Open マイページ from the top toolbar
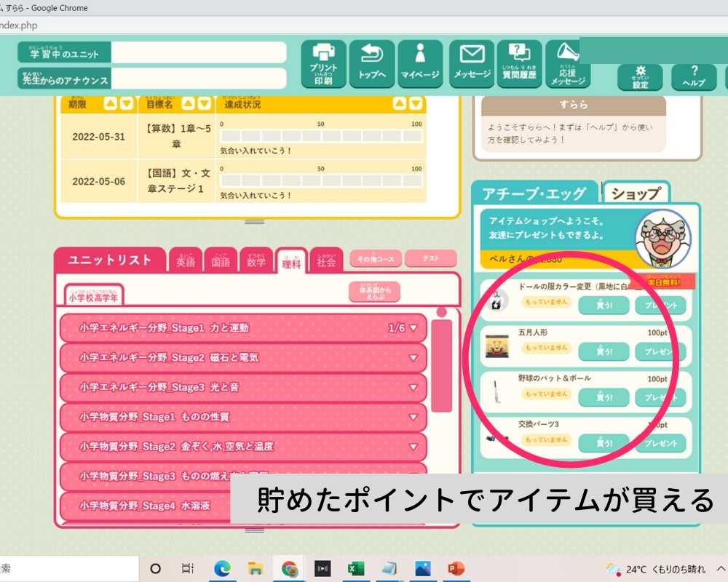 coord(420,63)
